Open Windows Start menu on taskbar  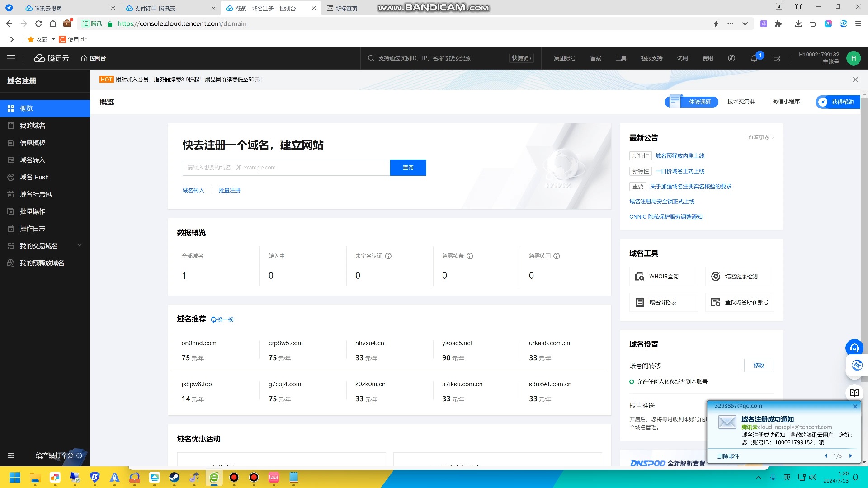pos(15,478)
